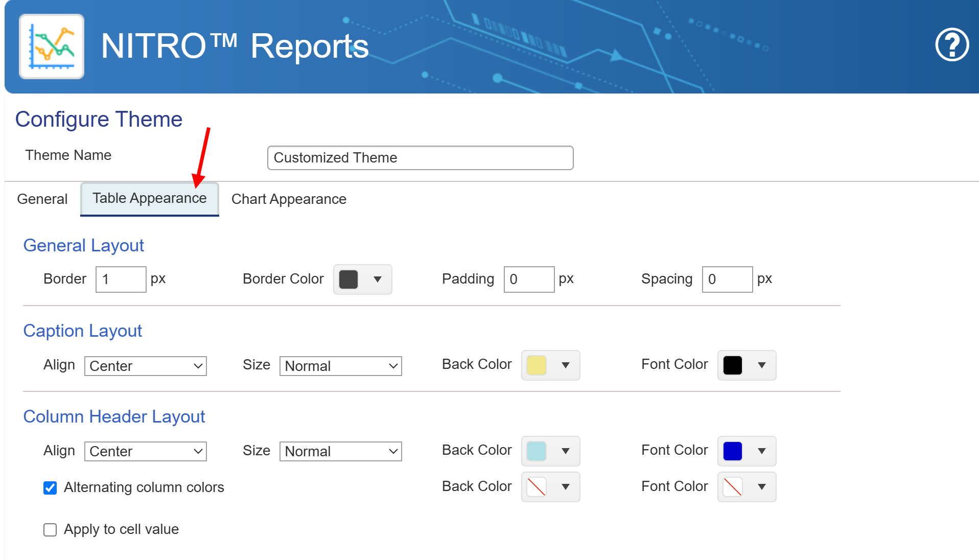
Task: Click the Border width input field
Action: click(x=121, y=279)
